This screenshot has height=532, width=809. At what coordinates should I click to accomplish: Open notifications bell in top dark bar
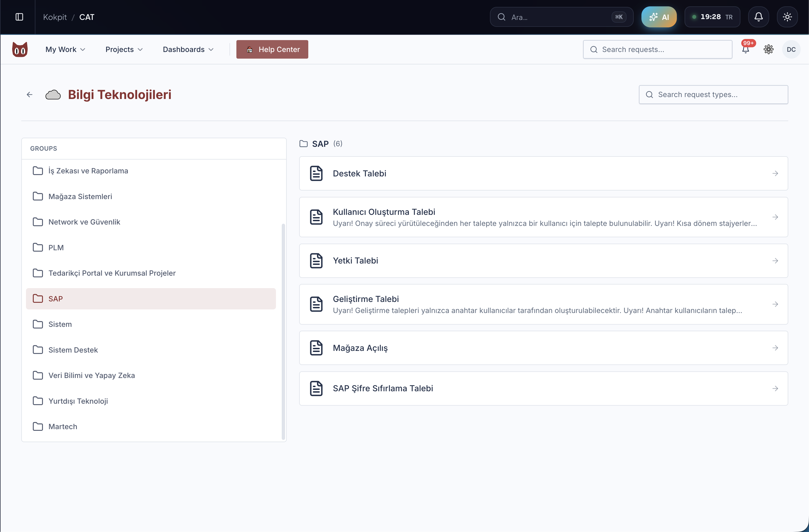click(x=758, y=17)
